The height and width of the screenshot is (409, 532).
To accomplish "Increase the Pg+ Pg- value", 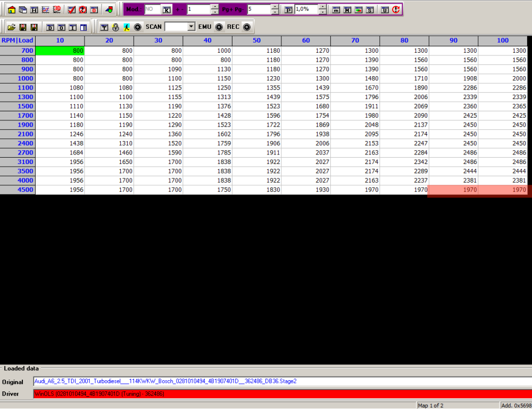I will 275,7.
